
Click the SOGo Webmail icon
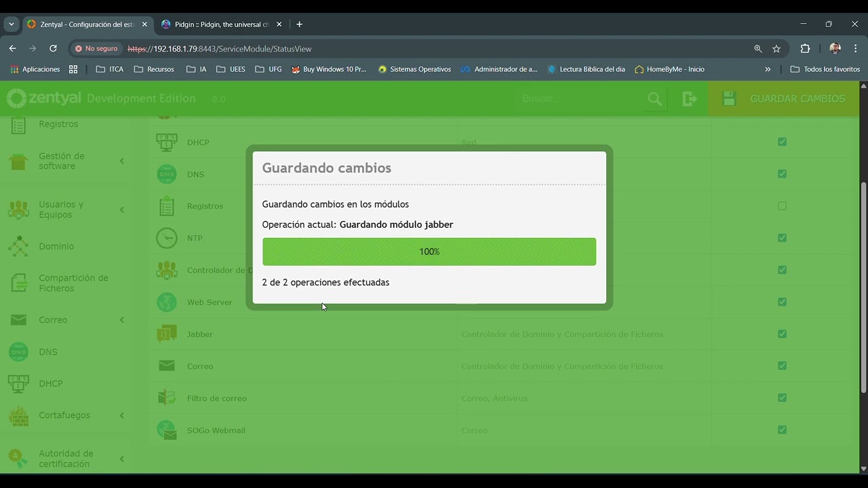click(x=167, y=430)
